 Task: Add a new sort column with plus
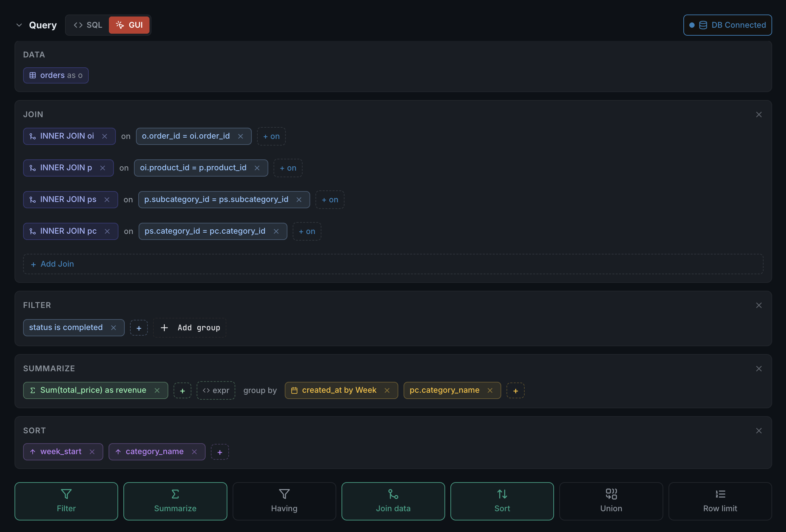pyautogui.click(x=220, y=452)
